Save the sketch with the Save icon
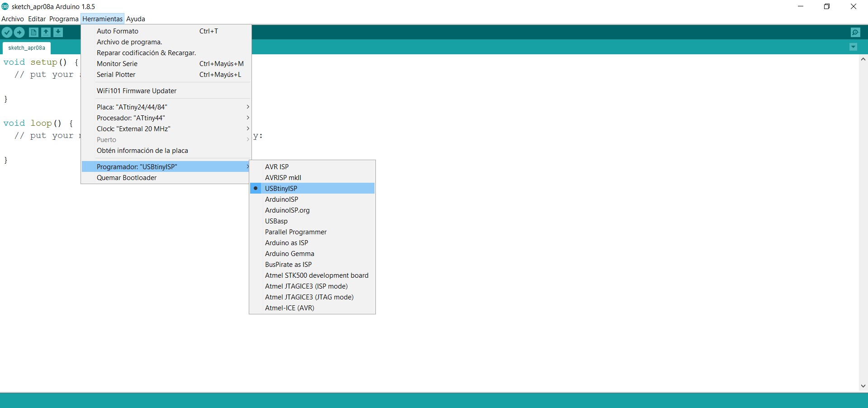This screenshot has height=408, width=868. tap(58, 32)
